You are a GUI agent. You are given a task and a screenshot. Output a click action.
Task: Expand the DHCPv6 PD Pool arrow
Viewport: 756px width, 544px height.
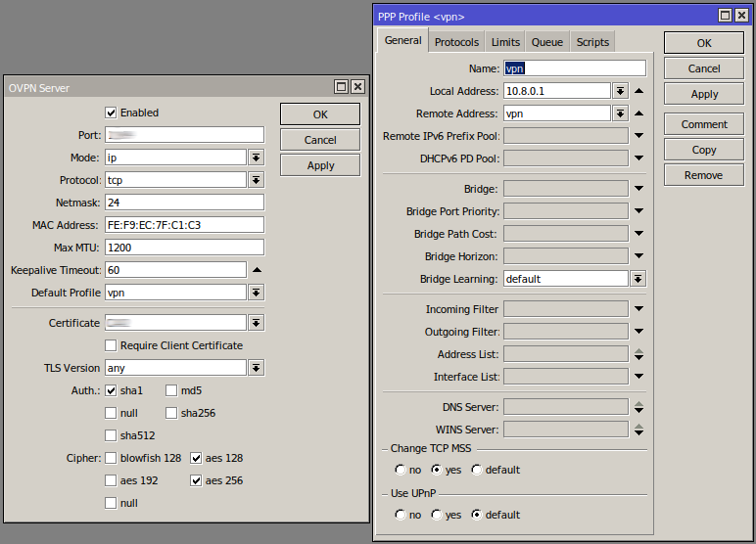638,159
